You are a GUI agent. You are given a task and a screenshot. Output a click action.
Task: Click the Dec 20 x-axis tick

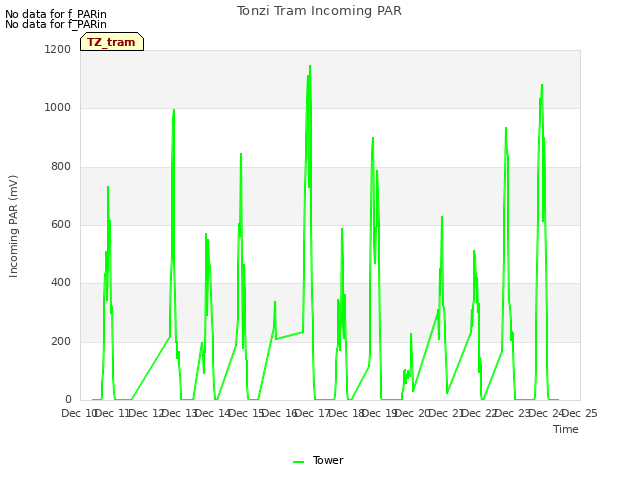413,413
